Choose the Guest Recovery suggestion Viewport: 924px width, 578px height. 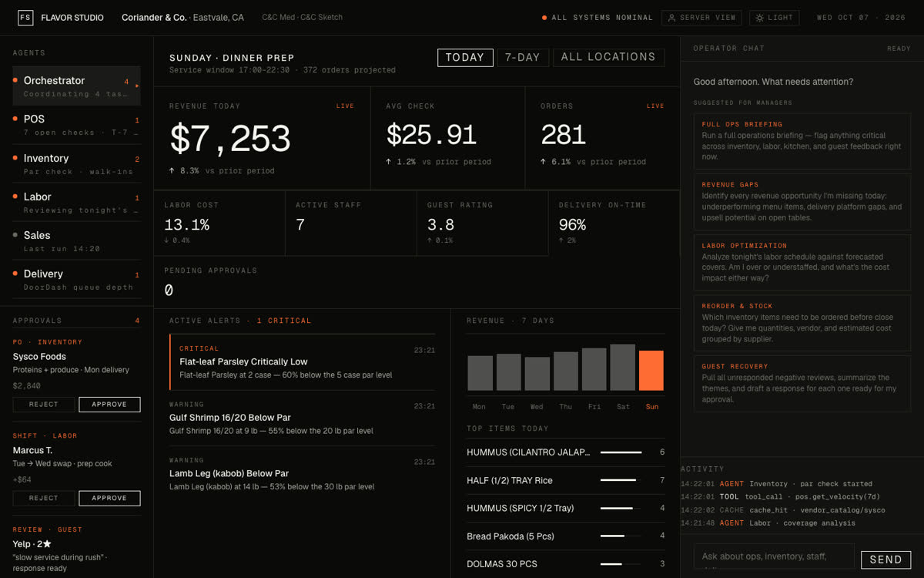(802, 383)
